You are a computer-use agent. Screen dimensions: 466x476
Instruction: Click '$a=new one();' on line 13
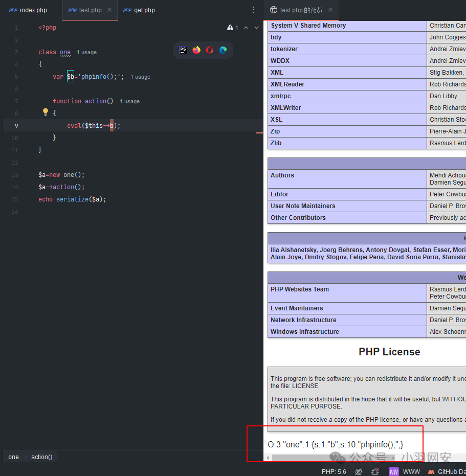pos(61,175)
